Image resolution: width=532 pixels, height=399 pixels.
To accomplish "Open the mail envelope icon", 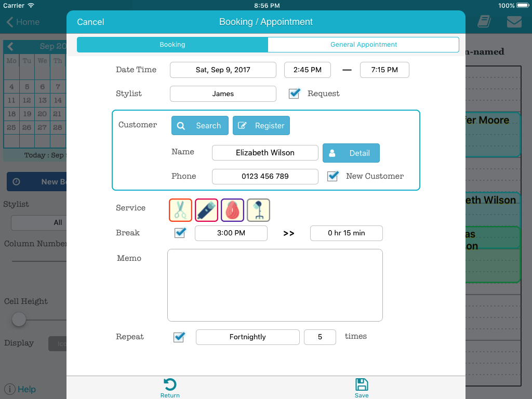I will click(514, 22).
